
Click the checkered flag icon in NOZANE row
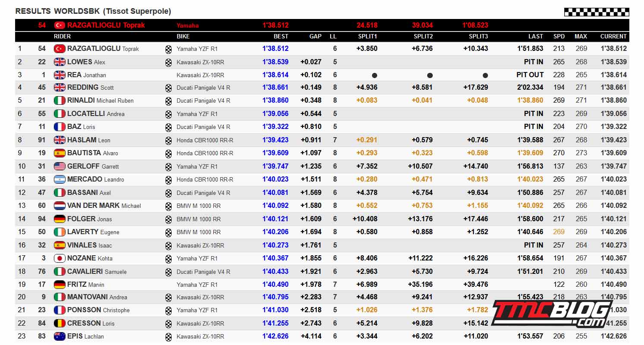tap(169, 258)
